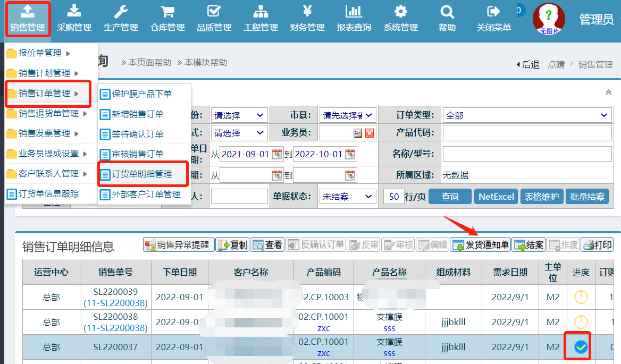Expand the 订单类型 dropdown showing 全部
The width and height of the screenshot is (621, 364).
pos(527,115)
